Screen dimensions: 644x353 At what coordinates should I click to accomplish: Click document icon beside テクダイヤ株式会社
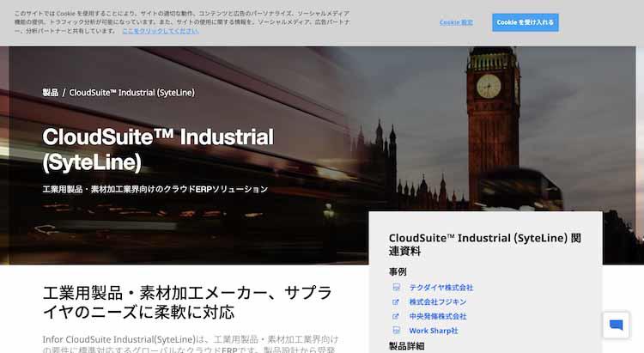pyautogui.click(x=397, y=287)
